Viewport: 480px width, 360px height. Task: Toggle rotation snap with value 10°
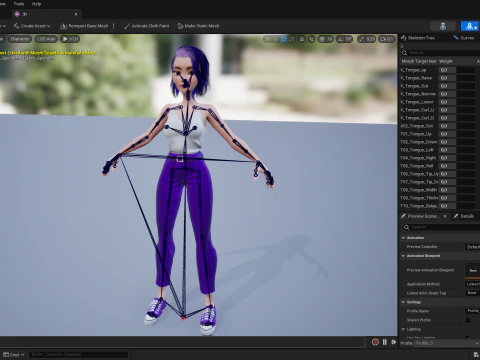coord(344,39)
